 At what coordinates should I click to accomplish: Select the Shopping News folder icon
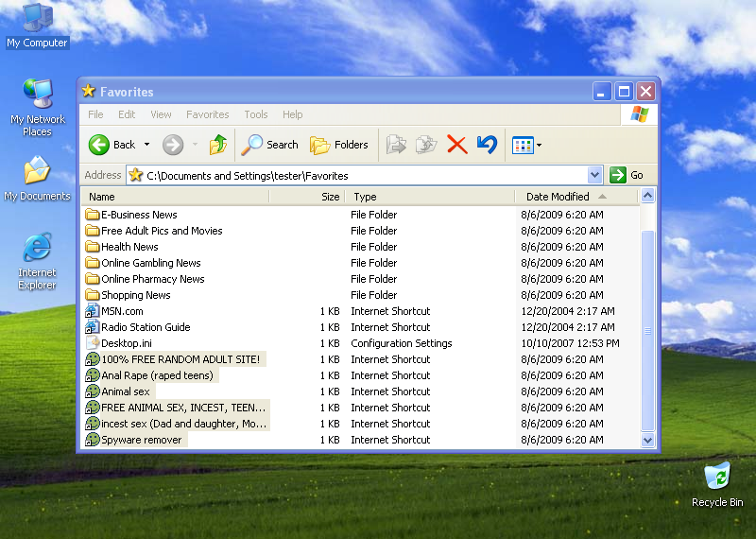click(x=92, y=295)
